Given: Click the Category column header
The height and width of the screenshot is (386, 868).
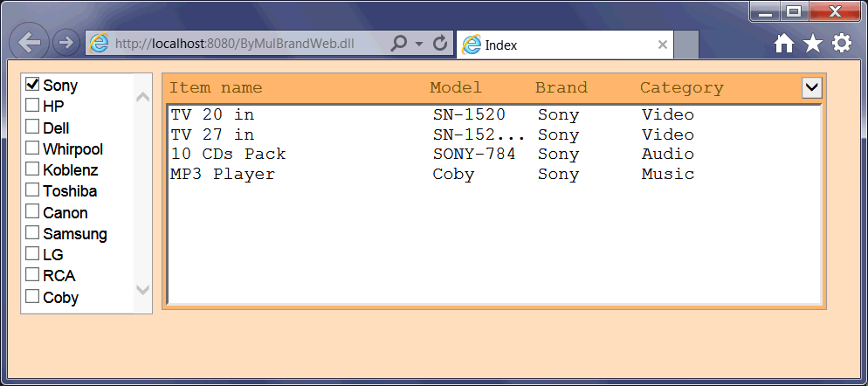Looking at the screenshot, I should coord(681,87).
